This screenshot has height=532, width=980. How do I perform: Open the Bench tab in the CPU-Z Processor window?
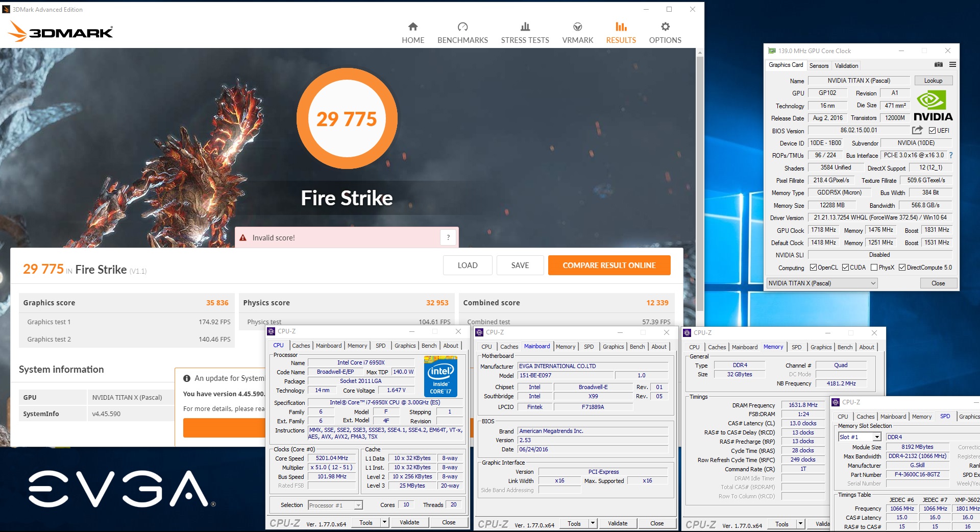429,346
